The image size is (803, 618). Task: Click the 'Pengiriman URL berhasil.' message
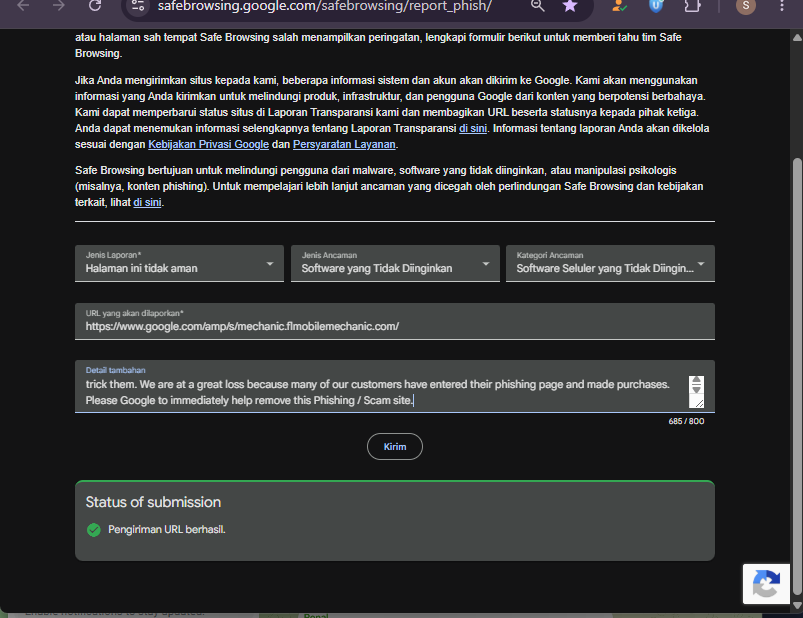[x=167, y=529]
